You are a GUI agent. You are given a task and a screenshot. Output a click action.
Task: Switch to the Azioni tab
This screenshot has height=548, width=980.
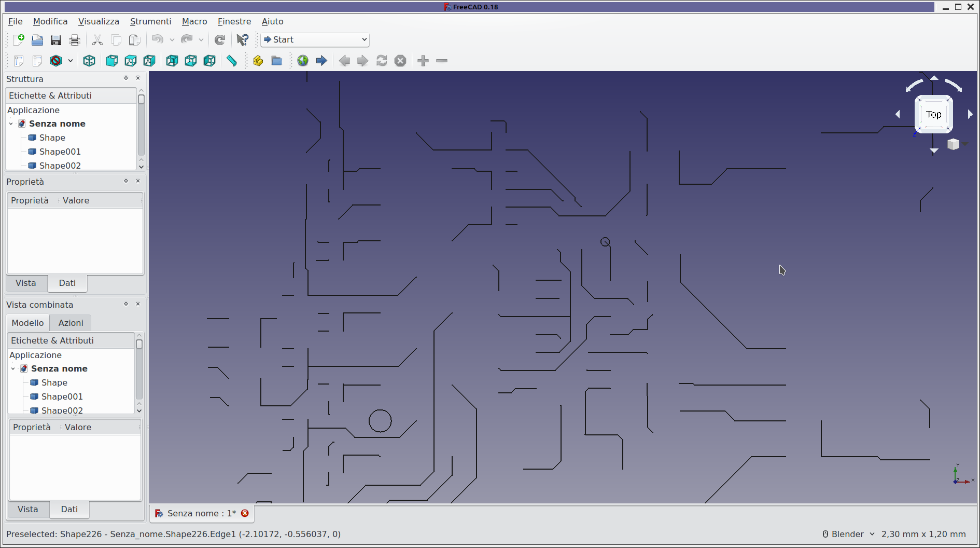point(71,323)
